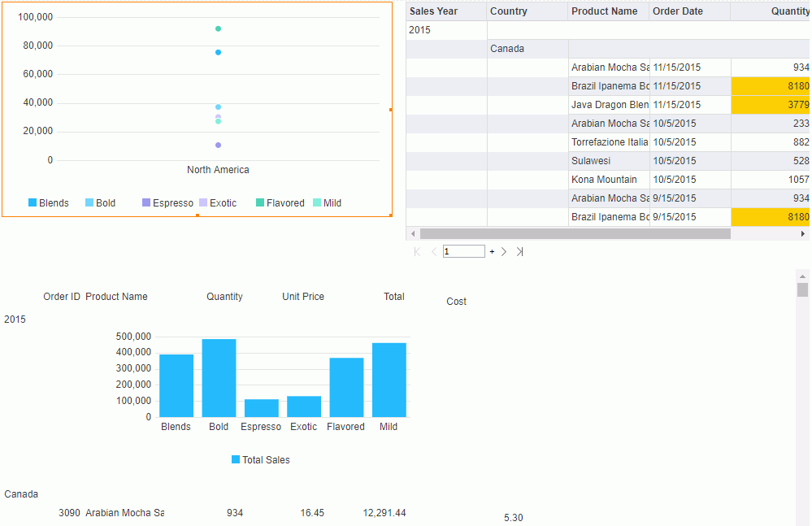Click the page number input field
812x526 pixels.
[463, 252]
